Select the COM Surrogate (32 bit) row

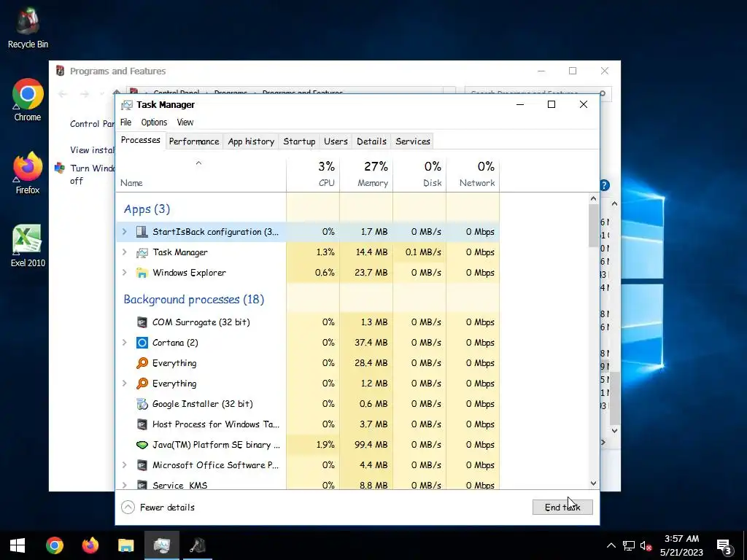click(x=308, y=322)
